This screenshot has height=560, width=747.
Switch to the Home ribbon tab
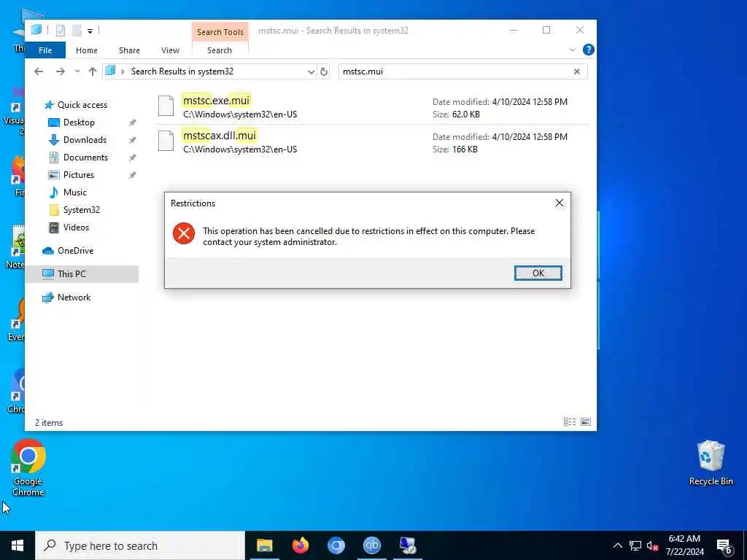[86, 50]
